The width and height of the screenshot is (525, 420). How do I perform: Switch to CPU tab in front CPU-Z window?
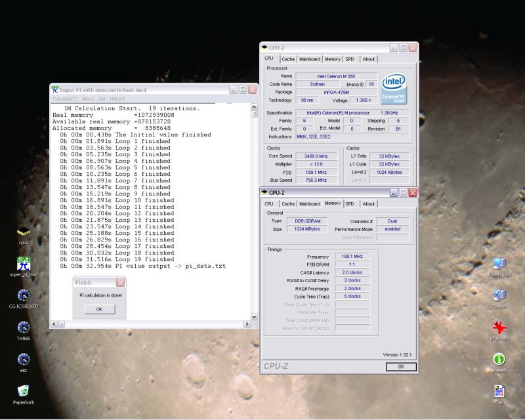click(269, 203)
